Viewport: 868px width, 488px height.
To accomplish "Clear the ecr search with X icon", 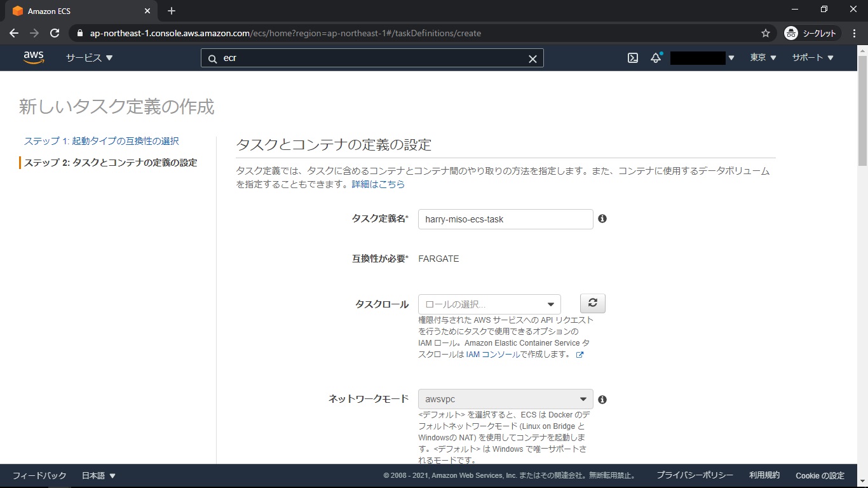I will coord(532,58).
